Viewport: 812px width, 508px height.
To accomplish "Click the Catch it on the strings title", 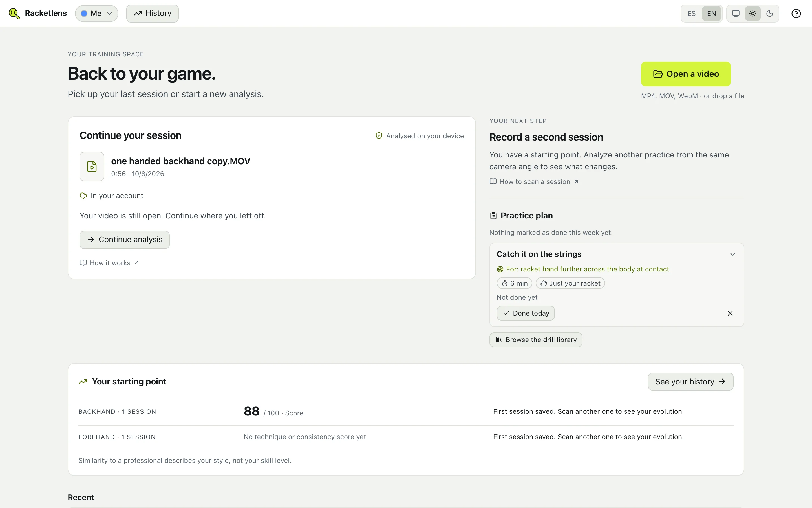I will 539,254.
